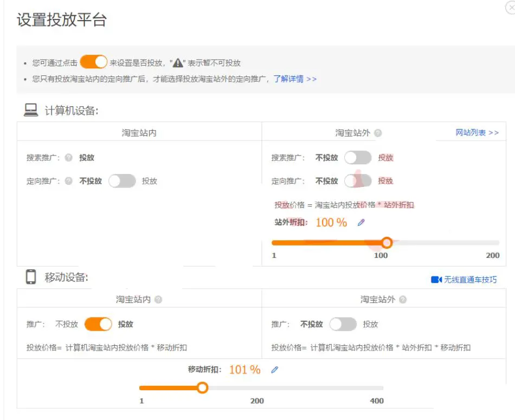
Task: Click the 100 % 站外折扣 value
Action: (331, 223)
